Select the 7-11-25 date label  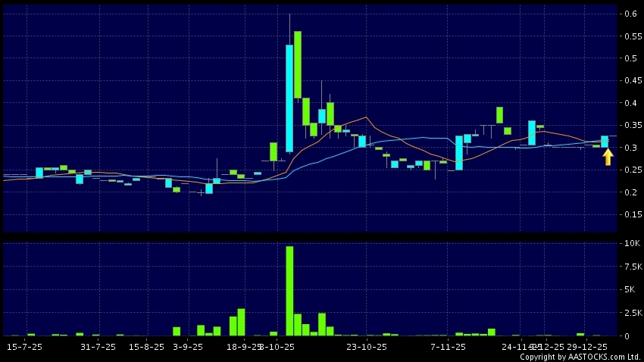point(448,347)
